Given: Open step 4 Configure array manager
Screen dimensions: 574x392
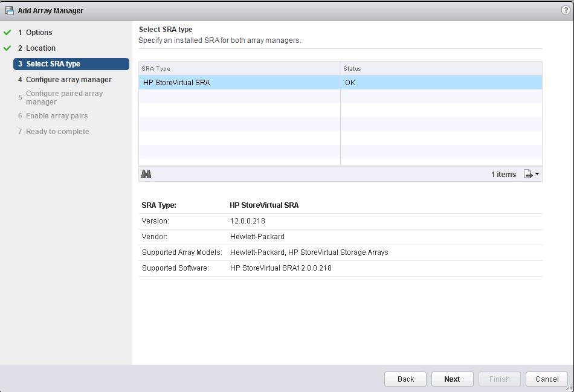Looking at the screenshot, I should coord(65,79).
